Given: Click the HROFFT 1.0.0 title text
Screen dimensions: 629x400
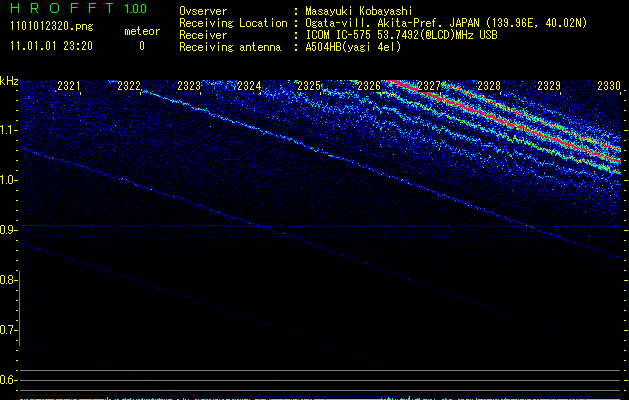Looking at the screenshot, I should pyautogui.click(x=78, y=8).
